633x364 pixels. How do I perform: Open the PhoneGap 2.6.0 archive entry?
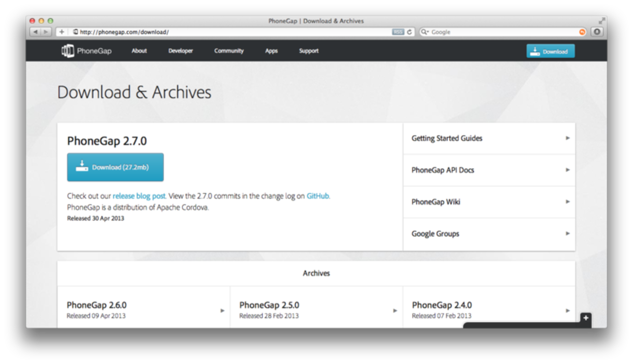(x=144, y=307)
